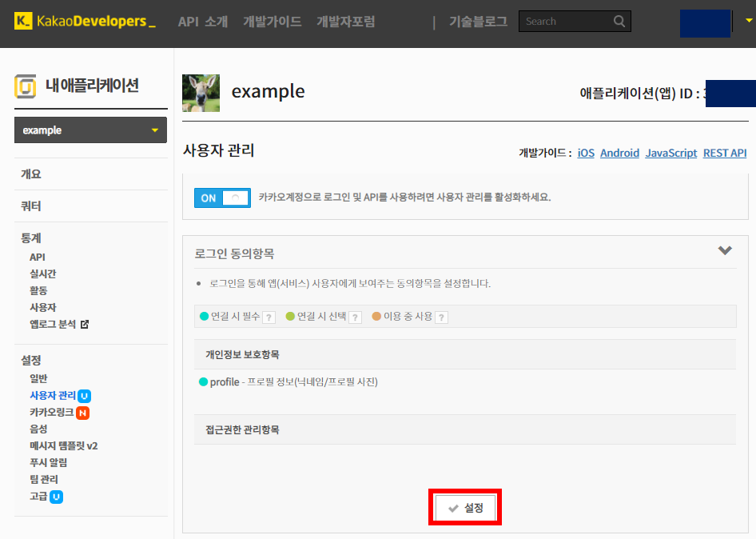Open 고급 settings in sidebar

[x=38, y=497]
